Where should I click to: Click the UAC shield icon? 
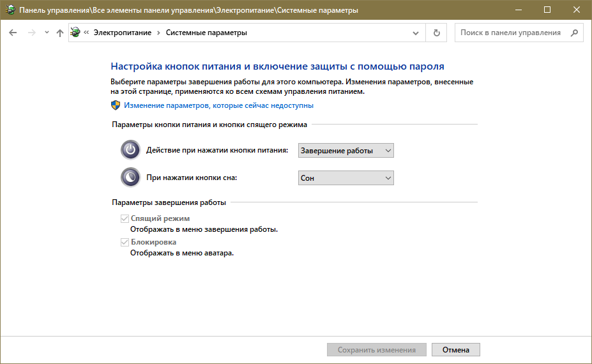(116, 105)
